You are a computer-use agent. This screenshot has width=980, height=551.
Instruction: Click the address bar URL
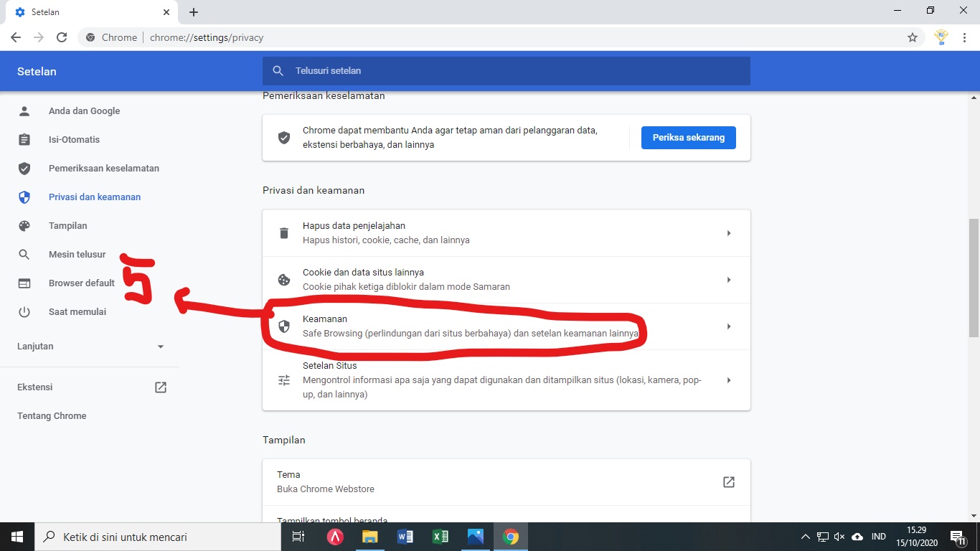[207, 37]
